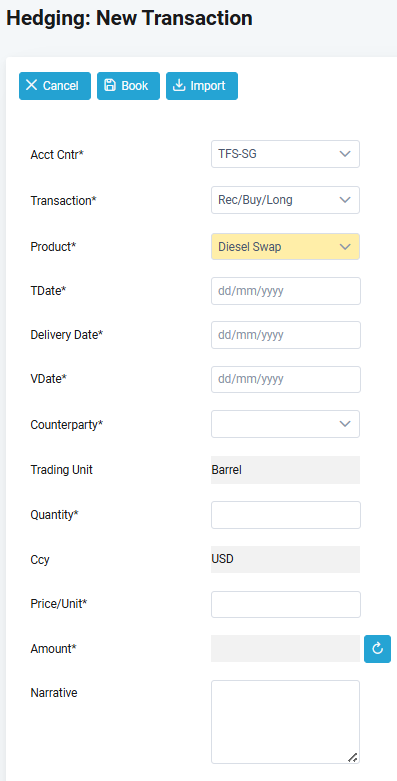Expand the empty Counterparty dropdown
The image size is (397, 781).
285,424
